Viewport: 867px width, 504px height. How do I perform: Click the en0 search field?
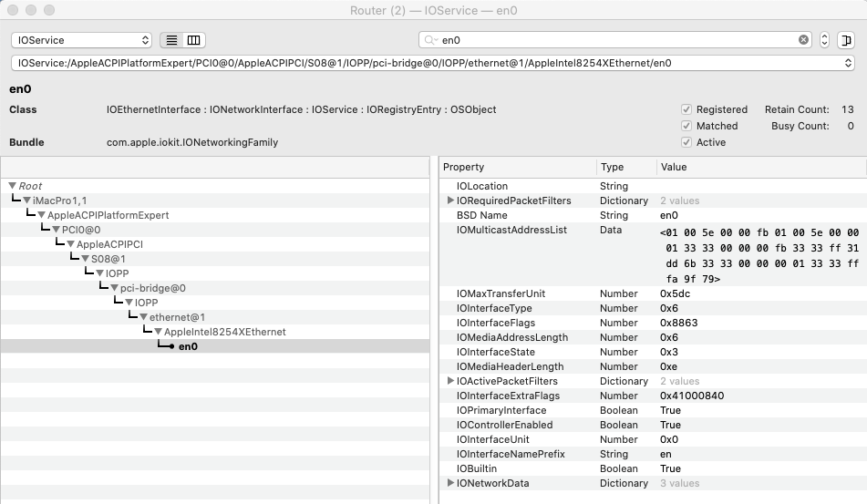pos(614,40)
